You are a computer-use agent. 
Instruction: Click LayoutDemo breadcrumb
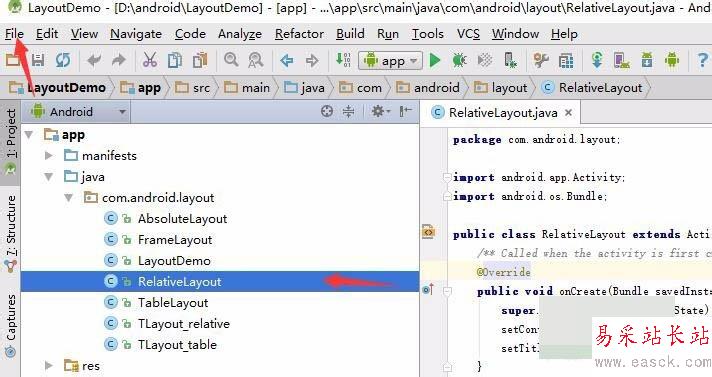(58, 88)
